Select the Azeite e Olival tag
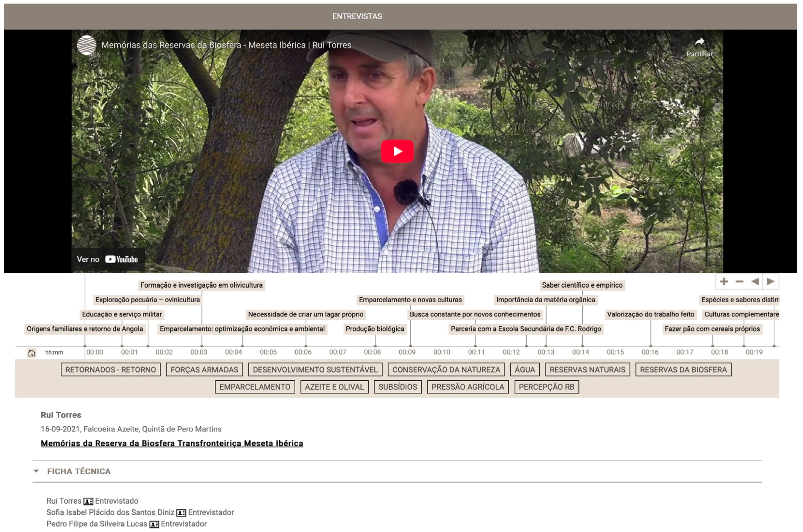The image size is (803, 532). coord(334,387)
